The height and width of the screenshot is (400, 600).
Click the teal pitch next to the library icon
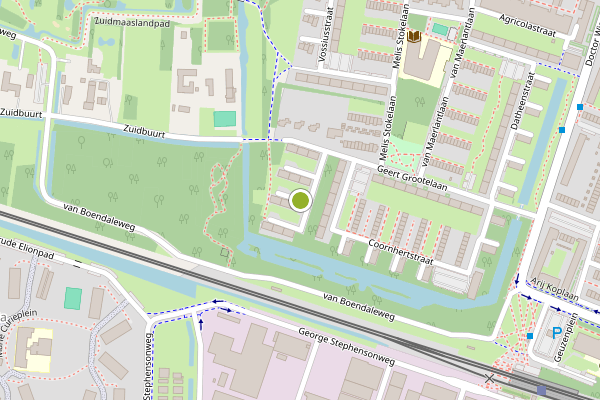pos(440,29)
